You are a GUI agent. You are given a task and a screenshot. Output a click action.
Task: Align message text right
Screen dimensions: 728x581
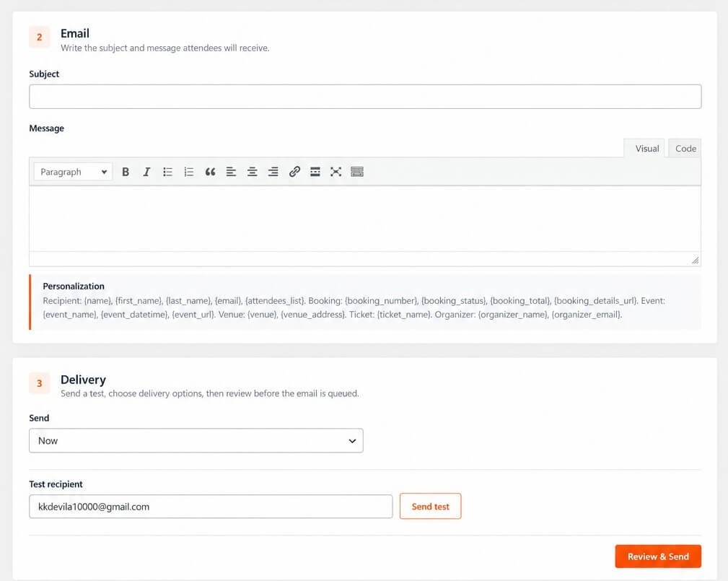273,172
